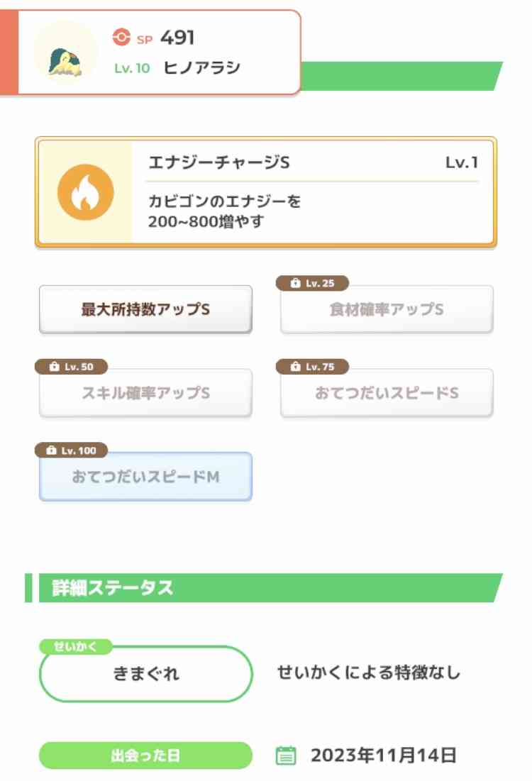Tap the skill Lv.1 indicator
Screen dimensions: 532x781
462,162
